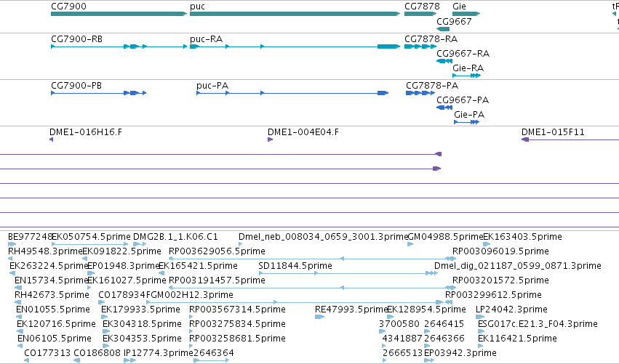Select the EK161027.5prime label
This screenshot has height=364, width=619.
127,280
